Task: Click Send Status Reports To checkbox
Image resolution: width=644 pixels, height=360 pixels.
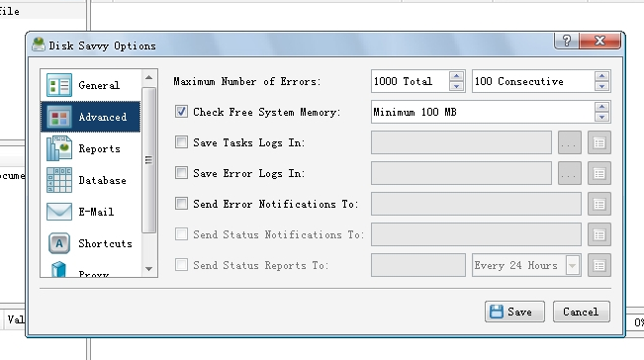Action: click(x=181, y=264)
